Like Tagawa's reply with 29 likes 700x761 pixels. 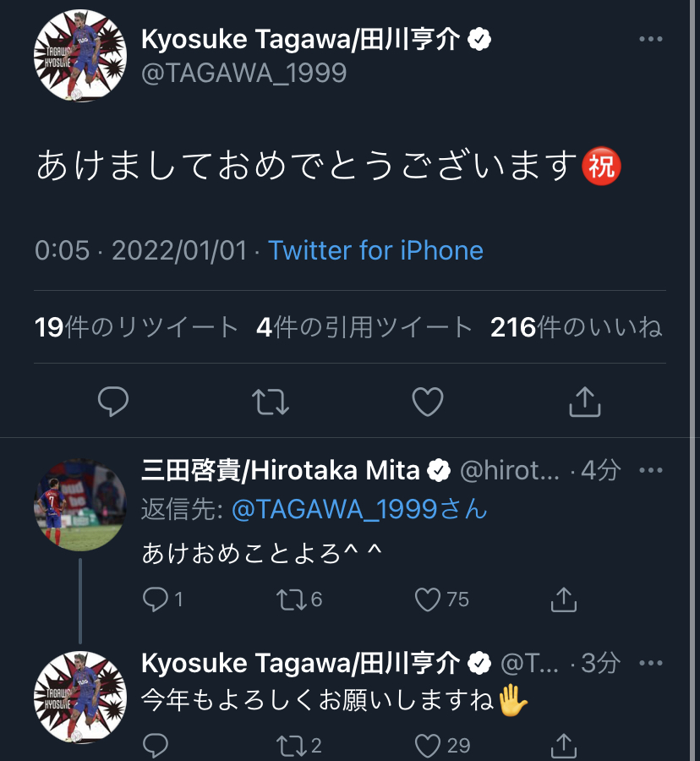[x=429, y=744]
